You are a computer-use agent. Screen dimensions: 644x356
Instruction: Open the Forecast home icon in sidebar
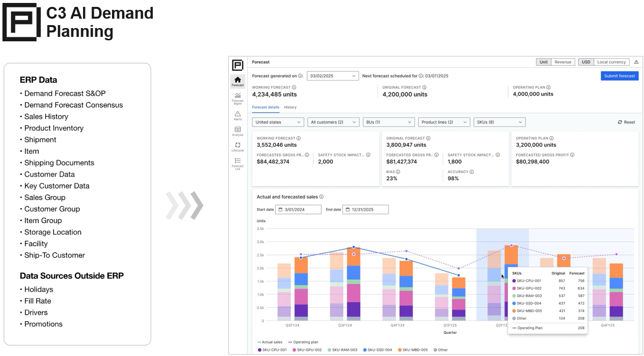pyautogui.click(x=238, y=81)
